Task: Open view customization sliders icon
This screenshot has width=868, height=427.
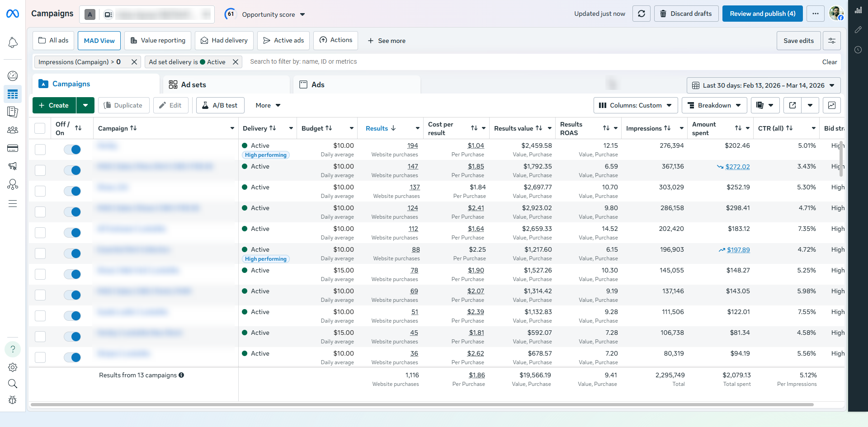Action: pyautogui.click(x=832, y=41)
